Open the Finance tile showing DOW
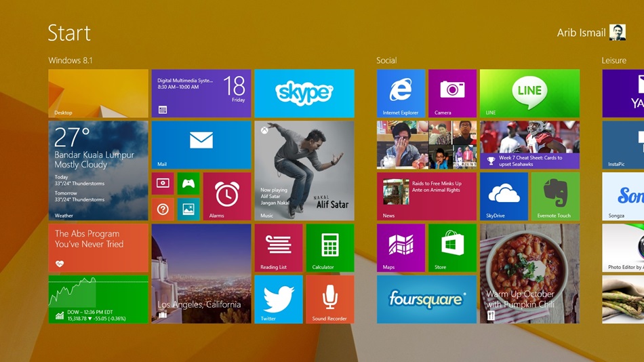644x362 pixels. (x=98, y=299)
